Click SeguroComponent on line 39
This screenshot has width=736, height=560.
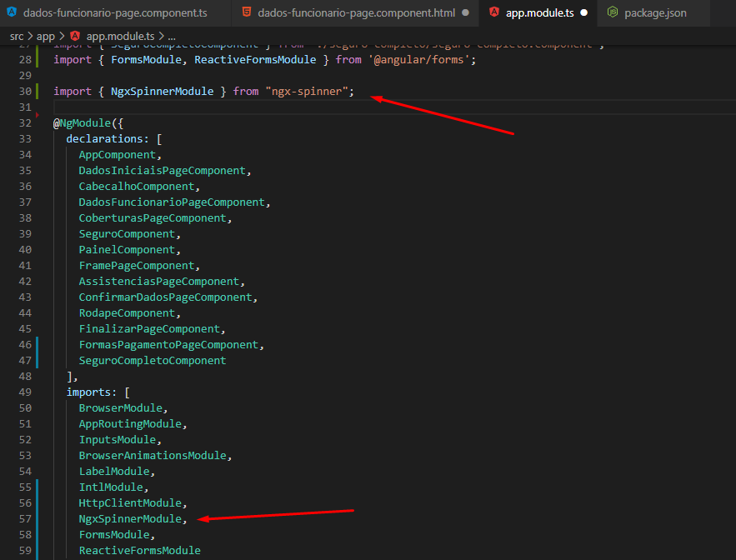(127, 234)
